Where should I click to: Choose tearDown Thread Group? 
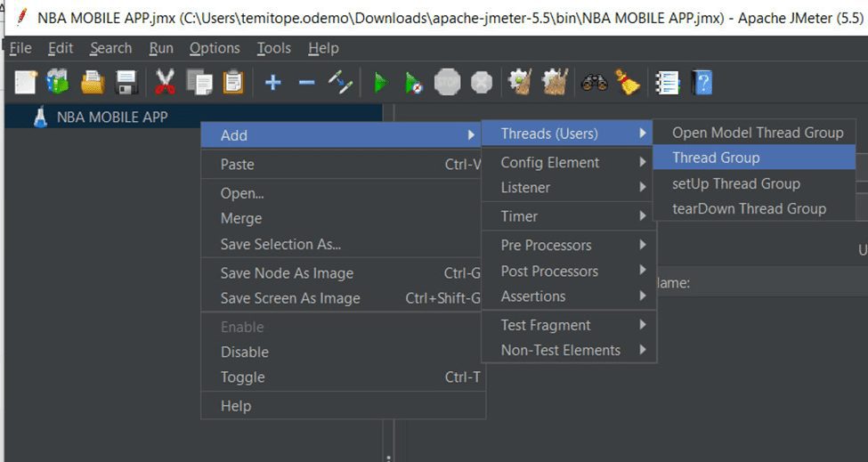755,208
